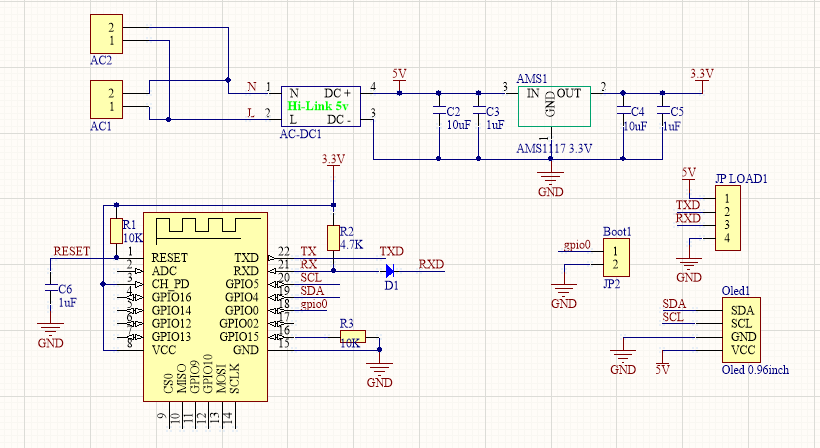The height and width of the screenshot is (448, 820).
Task: Click the JP2 designator text
Action: (611, 284)
